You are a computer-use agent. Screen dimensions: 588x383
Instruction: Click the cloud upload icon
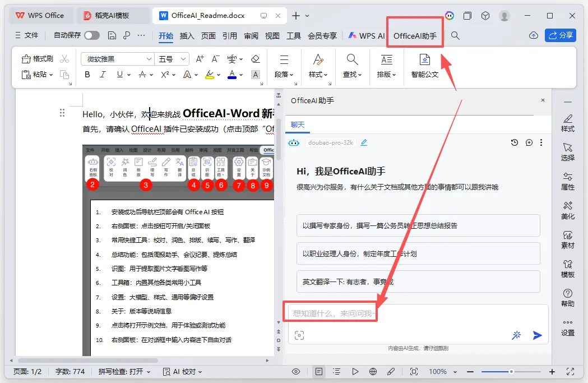coord(534,35)
